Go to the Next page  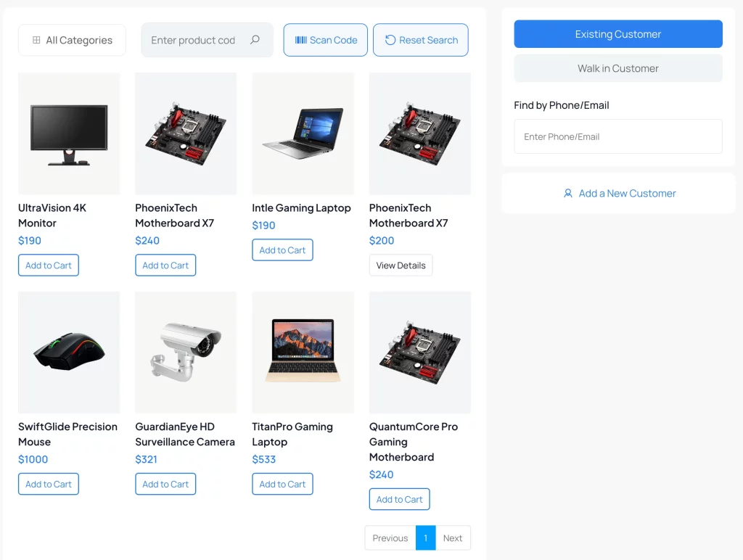point(453,538)
